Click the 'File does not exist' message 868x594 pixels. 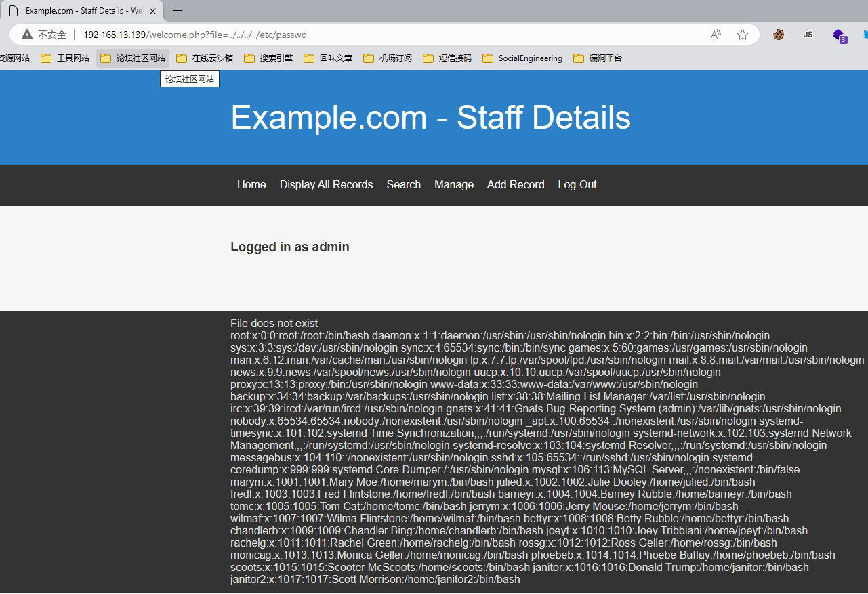point(274,324)
